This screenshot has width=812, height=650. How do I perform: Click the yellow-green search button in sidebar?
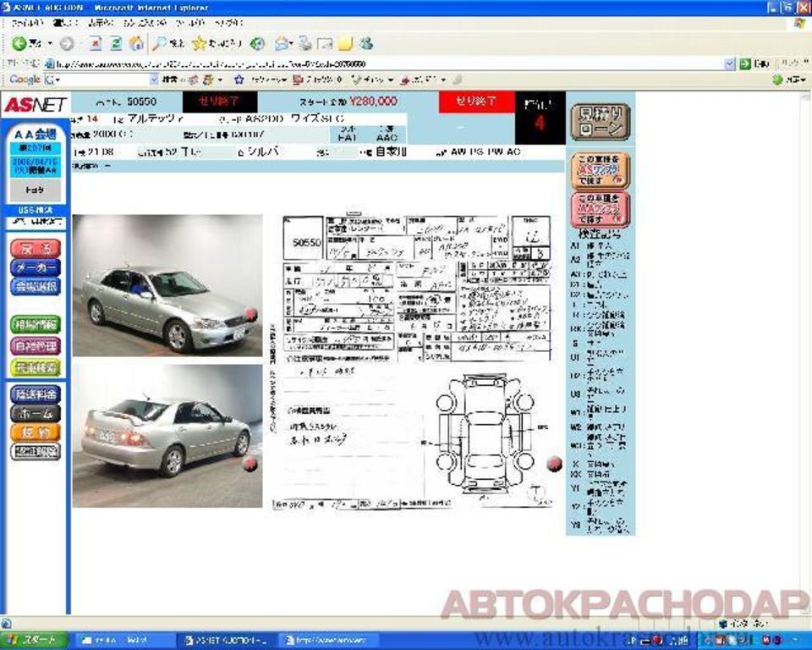[36, 368]
